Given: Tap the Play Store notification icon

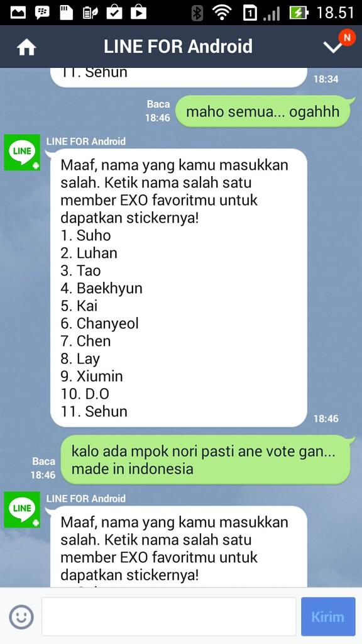Looking at the screenshot, I should tap(139, 13).
